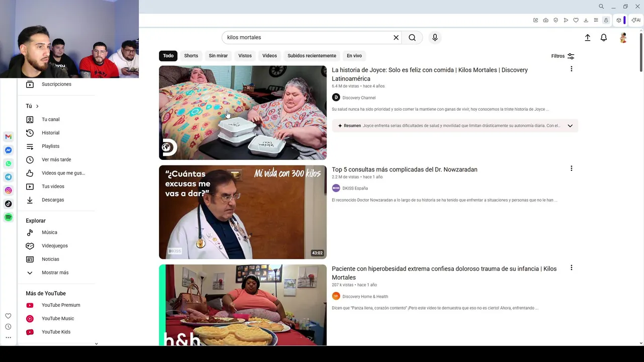The image size is (644, 362).
Task: Open history clock in browser sidebar
Action: coord(8,327)
